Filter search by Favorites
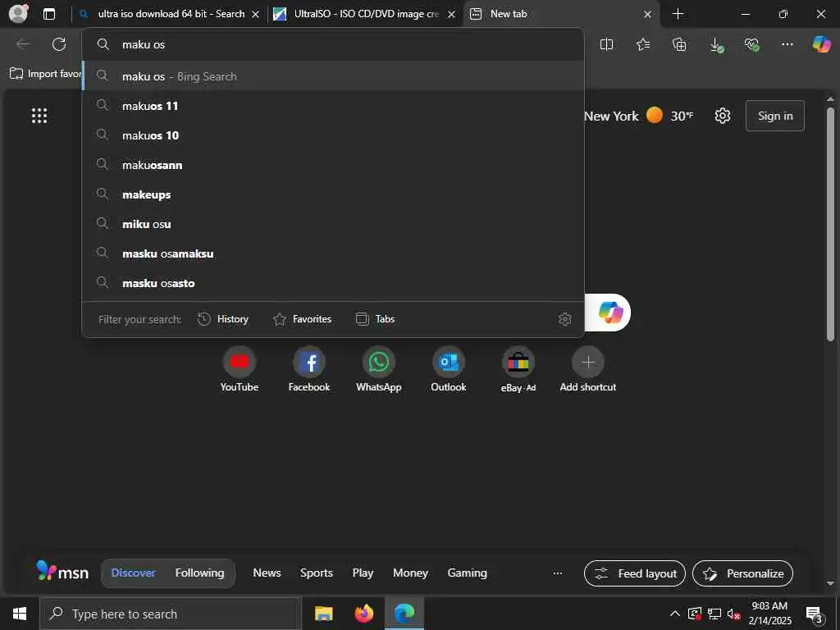Image resolution: width=840 pixels, height=630 pixels. click(302, 319)
